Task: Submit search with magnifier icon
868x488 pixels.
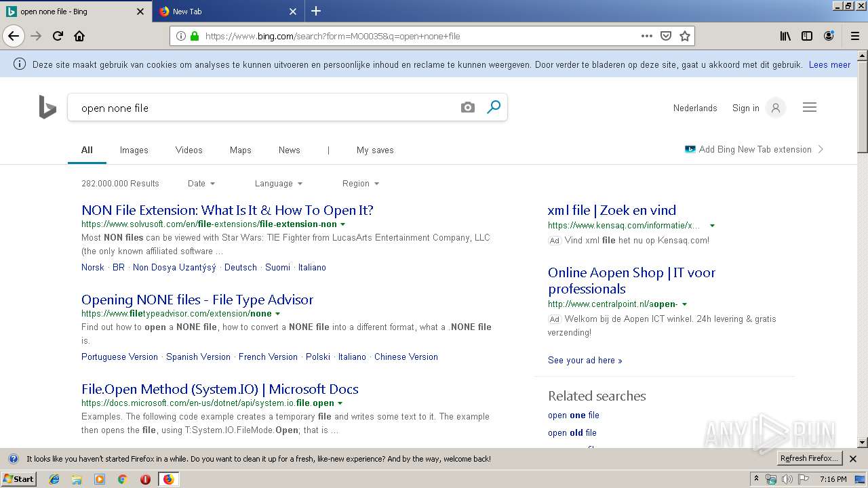Action: tap(494, 107)
